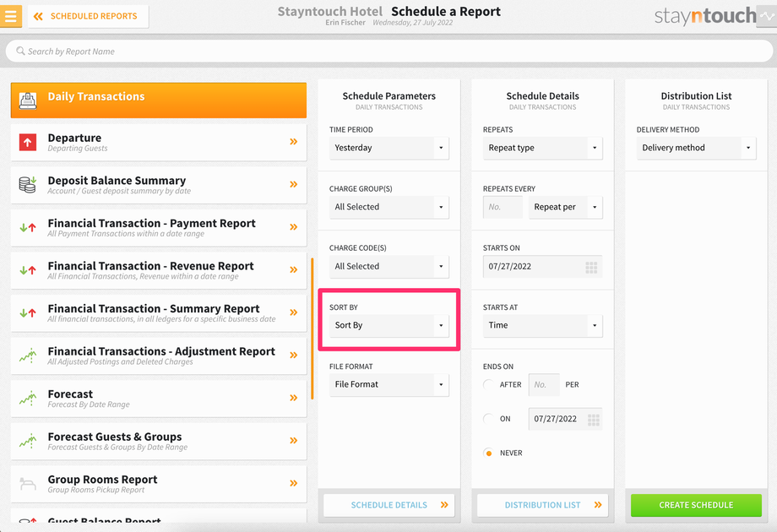This screenshot has width=777, height=532.
Task: Select the Ends On ON radio button
Action: coord(489,419)
